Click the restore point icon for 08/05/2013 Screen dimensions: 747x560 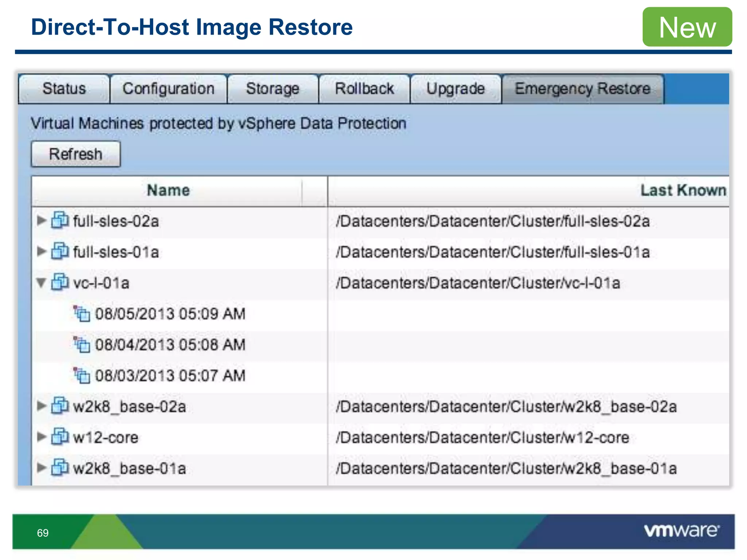pyautogui.click(x=82, y=314)
